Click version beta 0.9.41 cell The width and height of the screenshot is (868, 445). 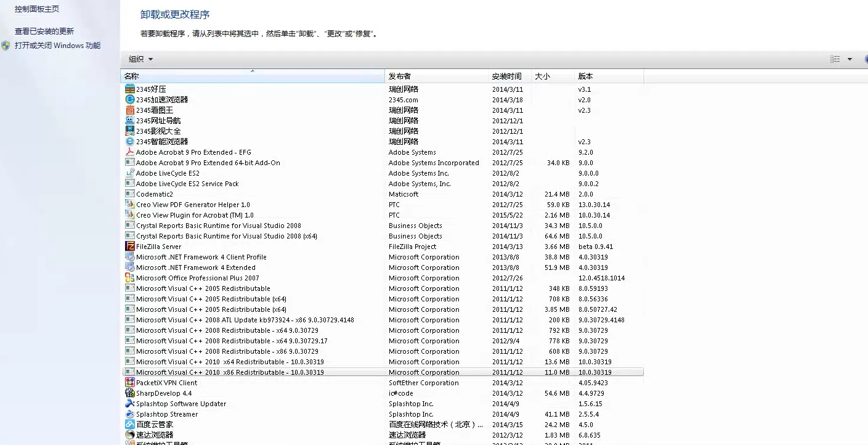(x=596, y=247)
